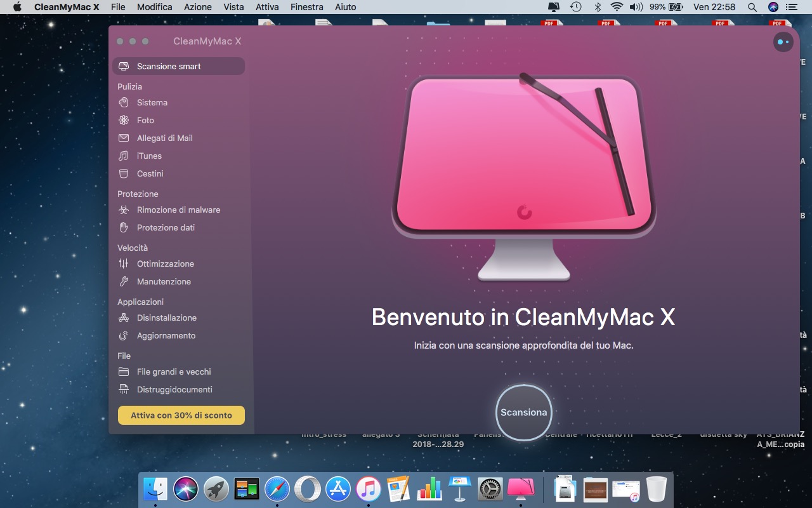Open the Aiuto menu
Screen dimensions: 812x508
345,7
